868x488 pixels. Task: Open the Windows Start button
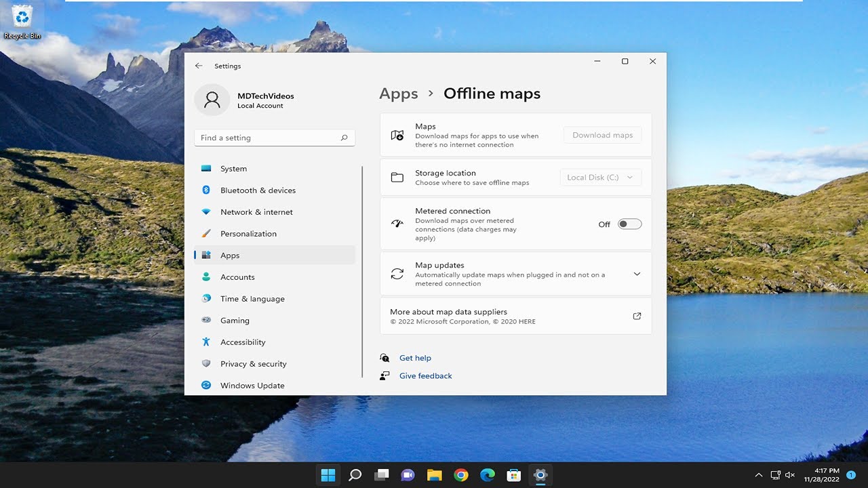[328, 475]
